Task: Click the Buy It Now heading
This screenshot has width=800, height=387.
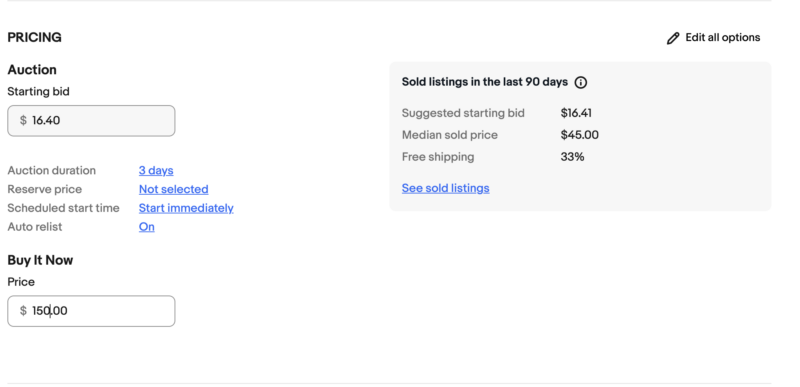Action: pyautogui.click(x=40, y=260)
